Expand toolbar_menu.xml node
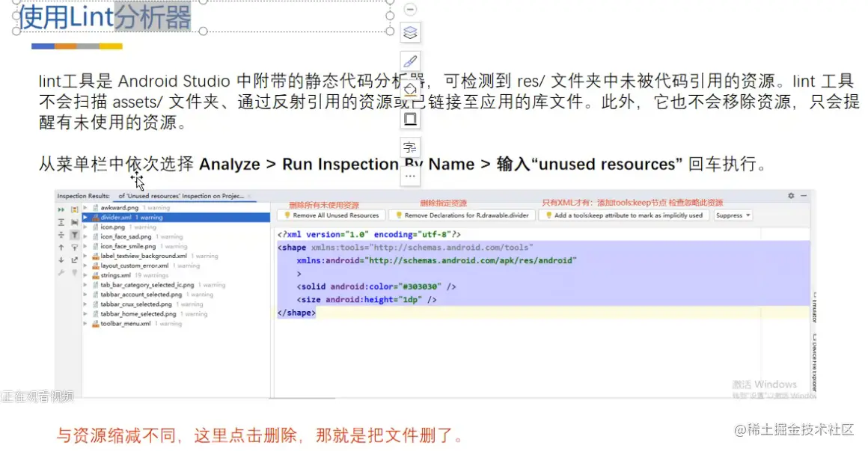The height and width of the screenshot is (451, 868). [x=85, y=324]
